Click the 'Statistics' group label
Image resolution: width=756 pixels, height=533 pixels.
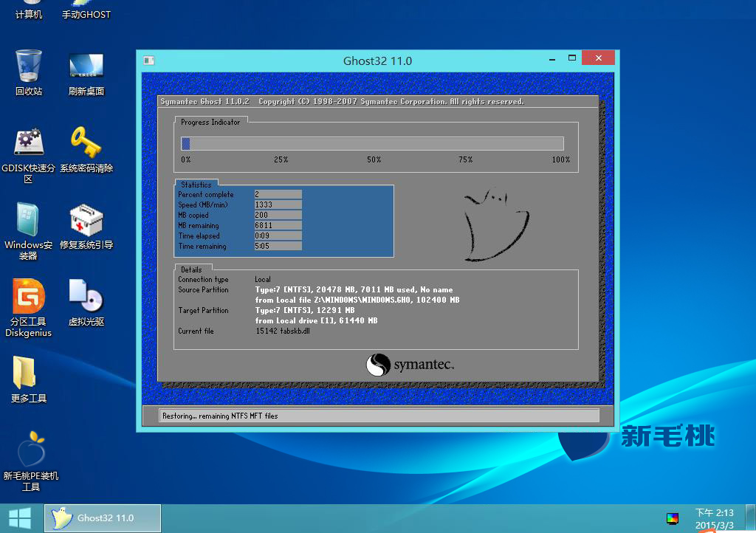[x=196, y=185]
